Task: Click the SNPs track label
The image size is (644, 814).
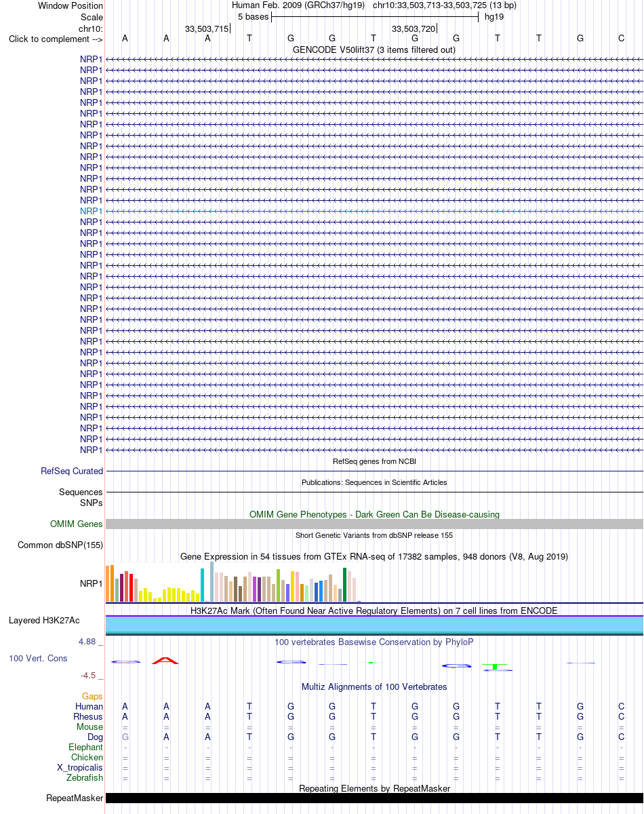Action: [x=92, y=503]
